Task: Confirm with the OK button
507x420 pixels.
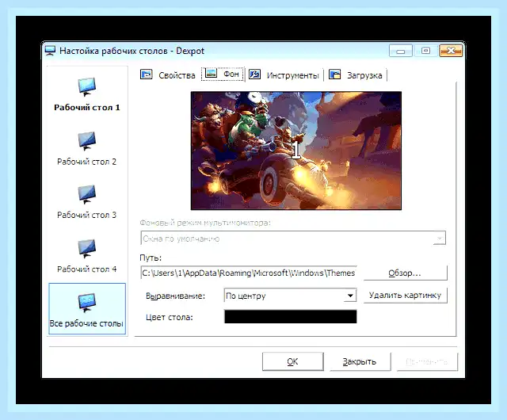Action: click(292, 361)
